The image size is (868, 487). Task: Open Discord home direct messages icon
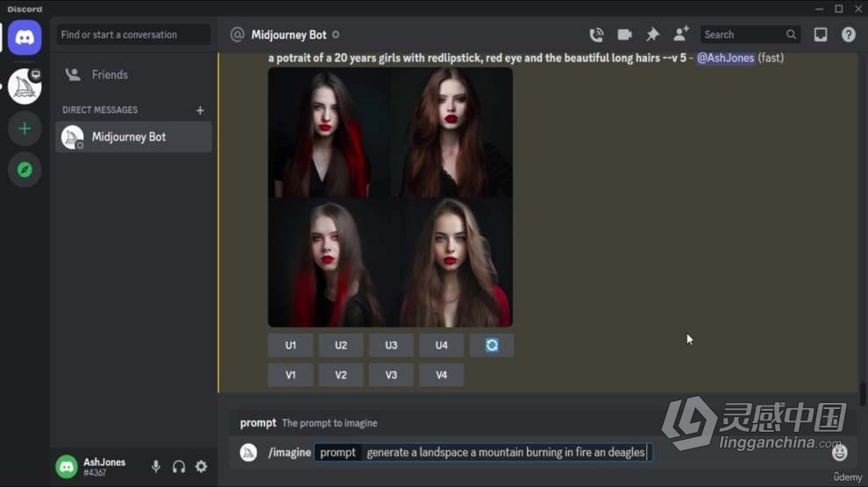(x=25, y=38)
